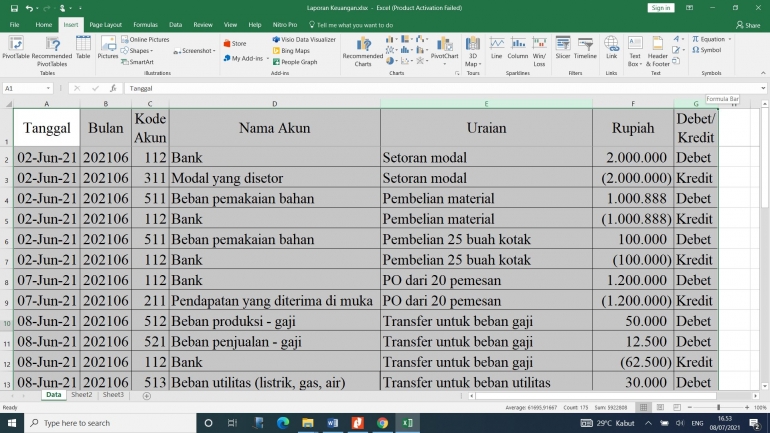The width and height of the screenshot is (770, 433).
Task: Open the File menu
Action: click(14, 25)
